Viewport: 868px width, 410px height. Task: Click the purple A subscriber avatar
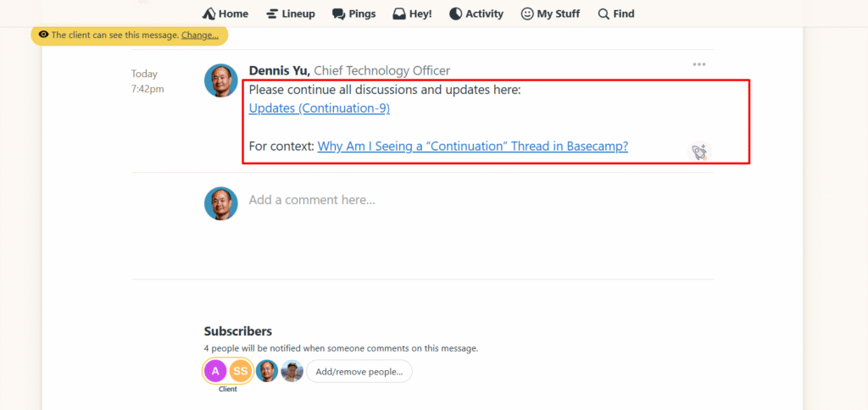215,371
